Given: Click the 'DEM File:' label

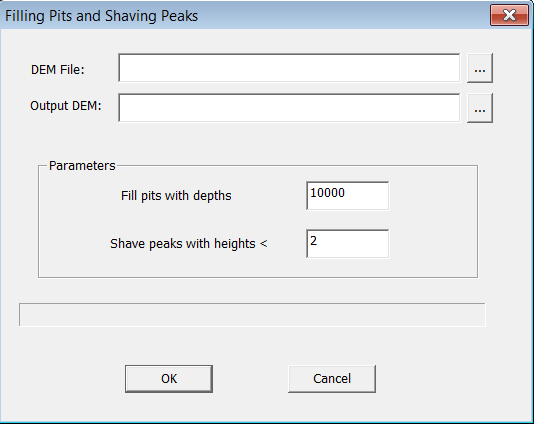Looking at the screenshot, I should click(x=58, y=70).
